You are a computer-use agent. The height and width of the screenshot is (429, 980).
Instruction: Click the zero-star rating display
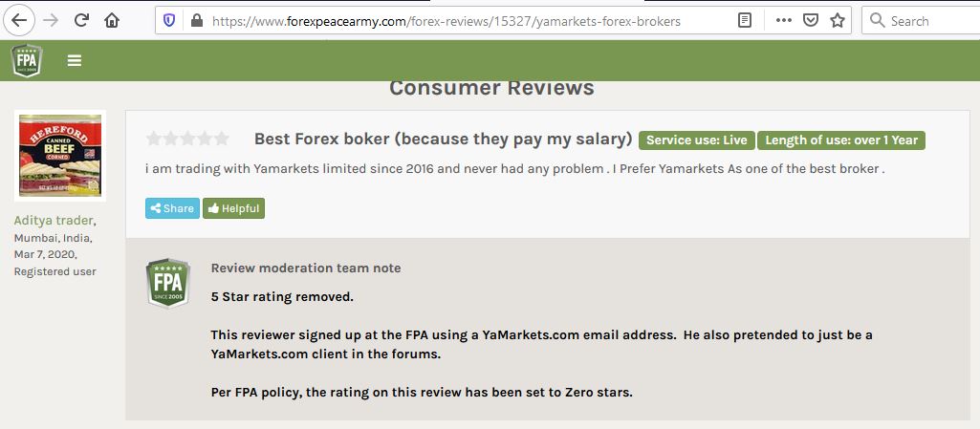point(187,139)
